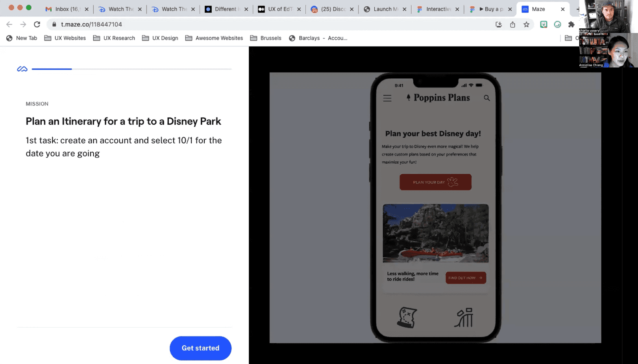Viewport: 638px width, 364px height.
Task: Go back to the previous page
Action: (9, 24)
